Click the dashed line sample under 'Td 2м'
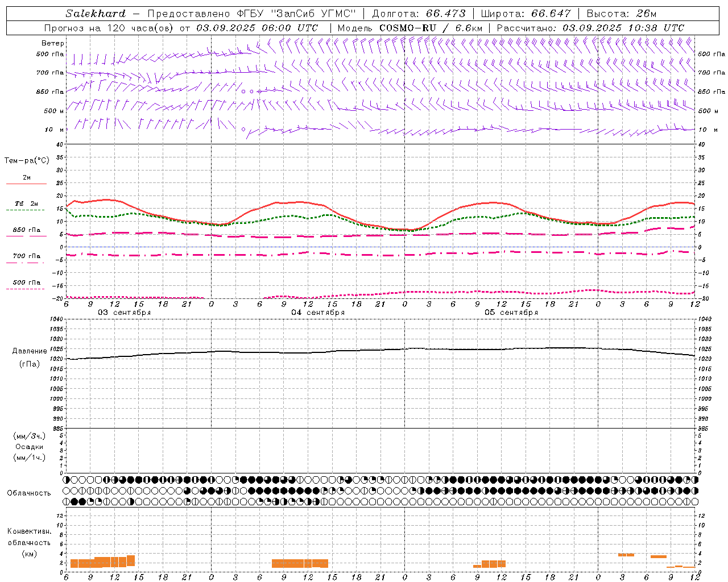This screenshot has height=582, width=728. [x=25, y=210]
